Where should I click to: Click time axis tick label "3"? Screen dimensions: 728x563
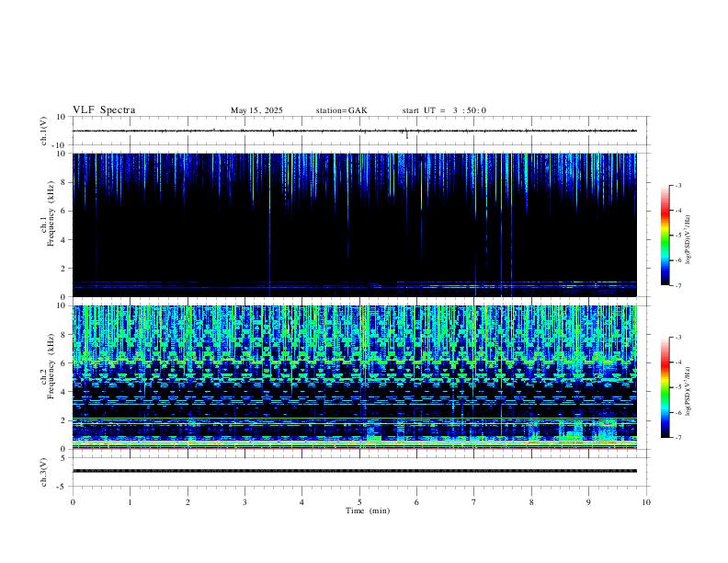tap(245, 502)
